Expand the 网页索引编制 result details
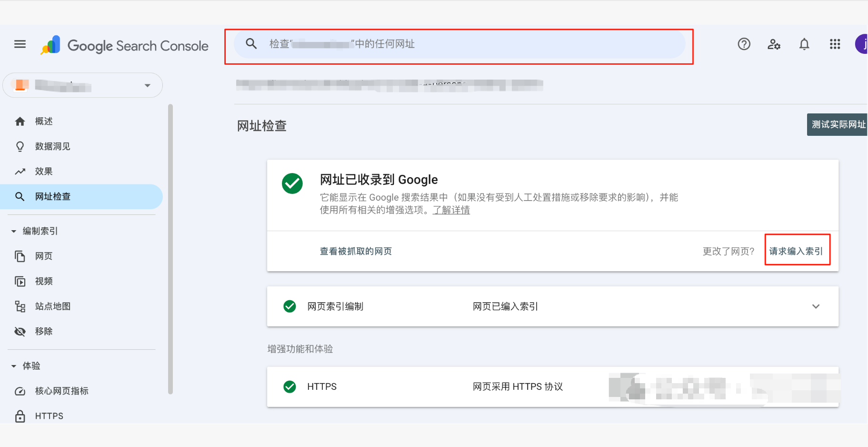This screenshot has height=447, width=868. (816, 306)
